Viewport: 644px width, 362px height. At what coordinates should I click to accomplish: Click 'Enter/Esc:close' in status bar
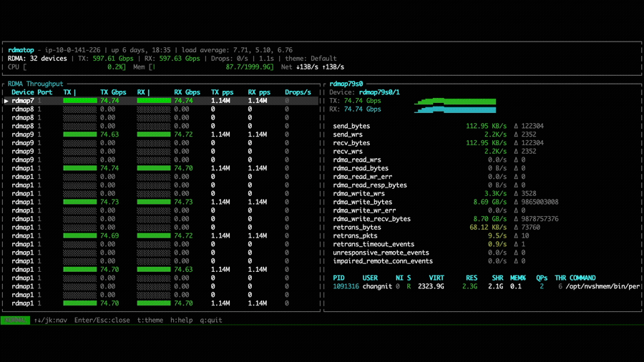(x=102, y=320)
